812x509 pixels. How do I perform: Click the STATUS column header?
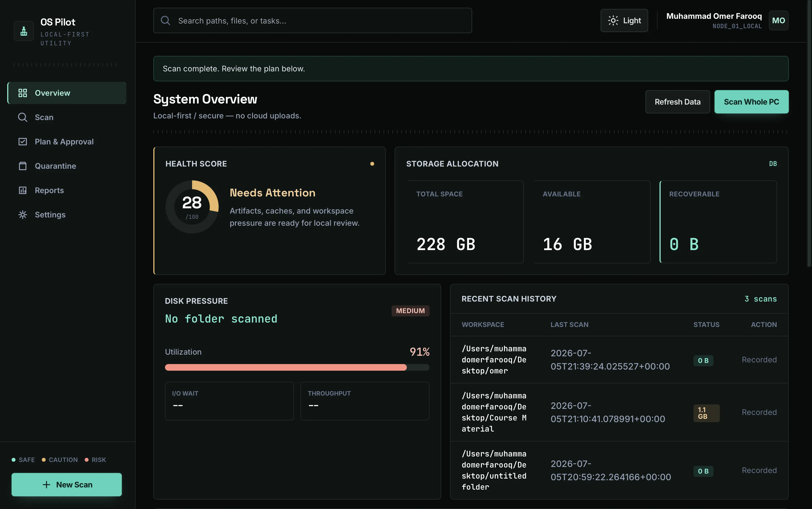coord(706,324)
